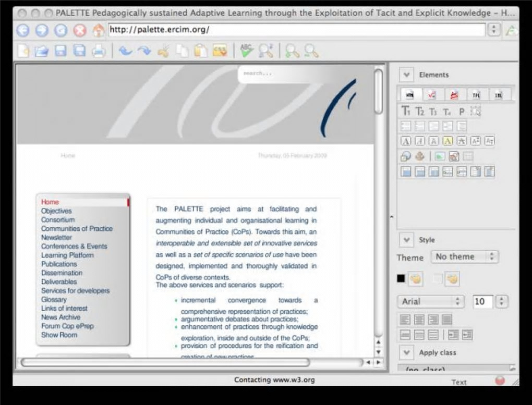The image size is (532, 405).
Task: Apply yellow highlighted A text style
Action: pos(448,141)
